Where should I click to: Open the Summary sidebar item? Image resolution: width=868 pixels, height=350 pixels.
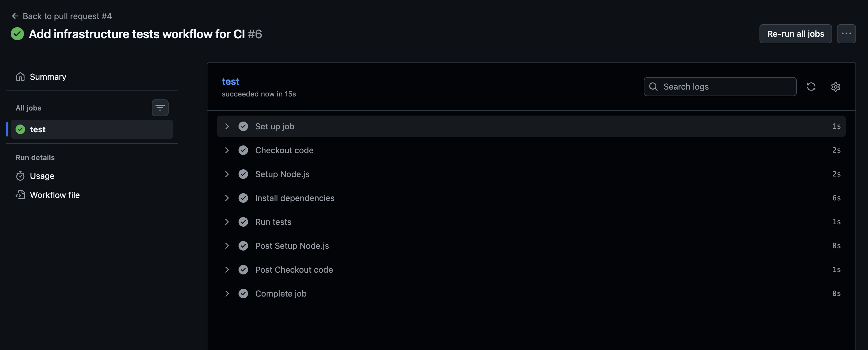click(48, 77)
